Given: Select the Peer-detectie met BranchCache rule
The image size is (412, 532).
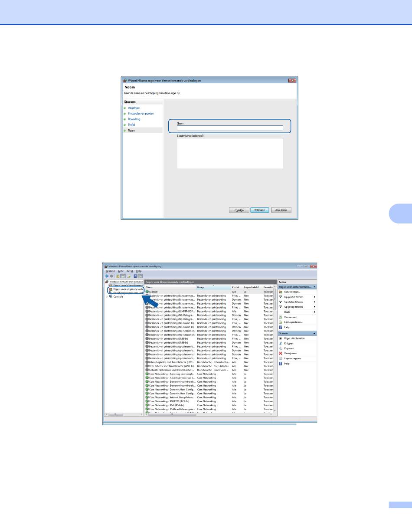Looking at the screenshot, I should pyautogui.click(x=209, y=366).
